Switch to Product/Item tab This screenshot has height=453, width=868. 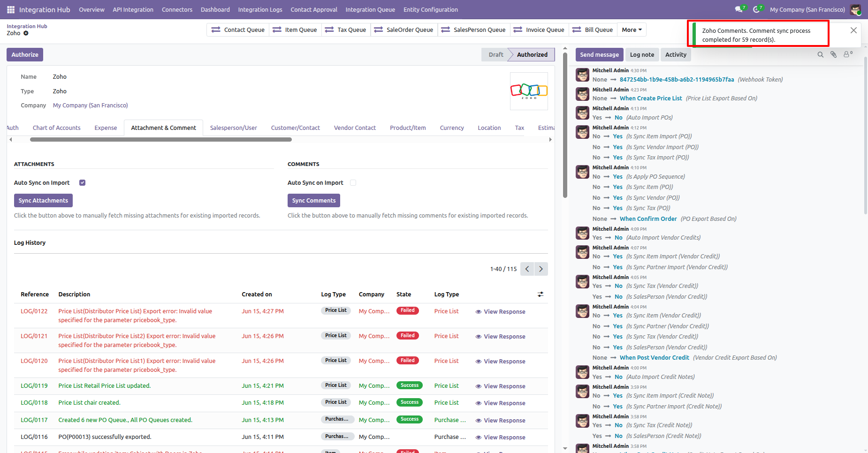(408, 128)
